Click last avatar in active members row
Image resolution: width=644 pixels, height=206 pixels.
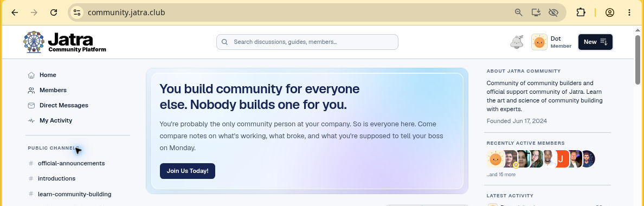[588, 159]
